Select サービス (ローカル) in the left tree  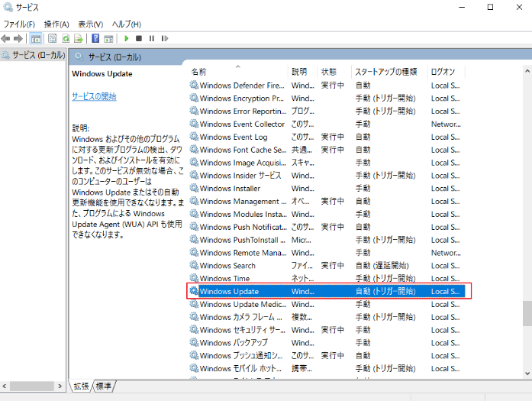(x=34, y=55)
